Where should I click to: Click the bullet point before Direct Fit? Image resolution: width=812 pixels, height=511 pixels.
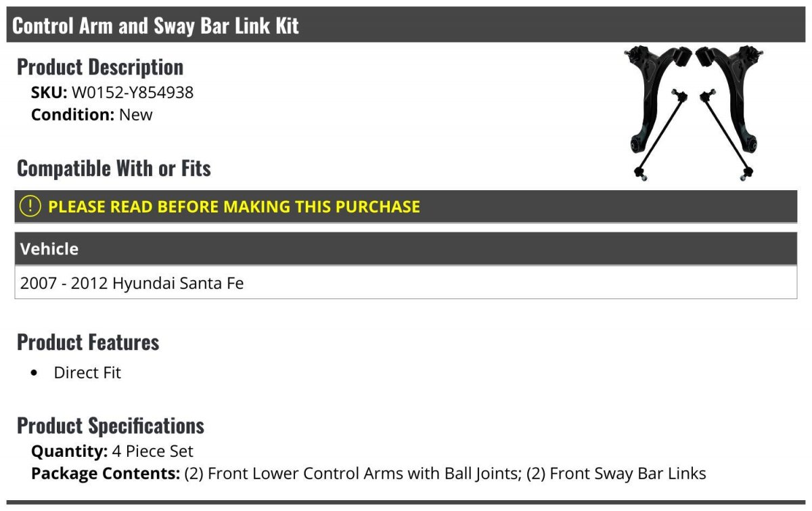(35, 373)
